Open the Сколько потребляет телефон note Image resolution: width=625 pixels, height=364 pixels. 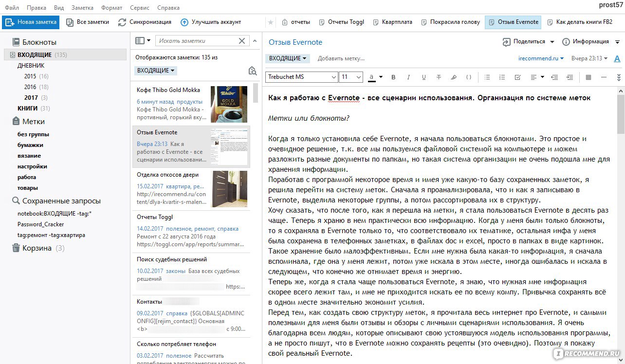tap(191, 351)
